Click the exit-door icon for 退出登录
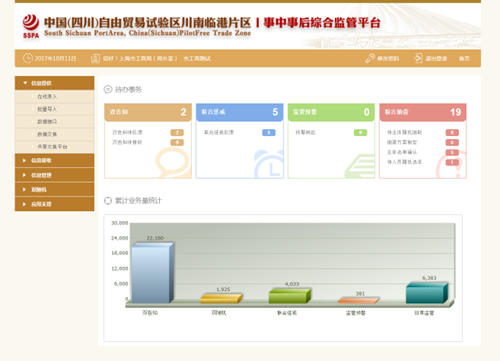Screen dimensions: 500x361 tap(418, 58)
